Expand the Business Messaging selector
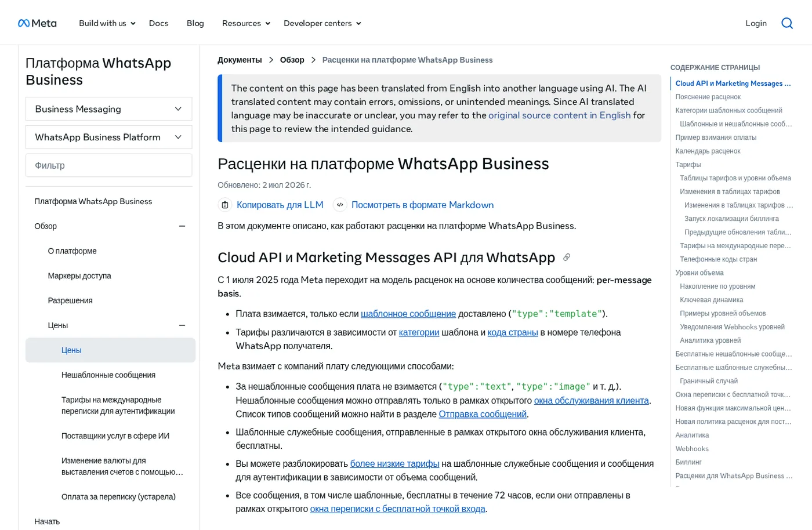The height and width of the screenshot is (530, 812). (x=108, y=109)
